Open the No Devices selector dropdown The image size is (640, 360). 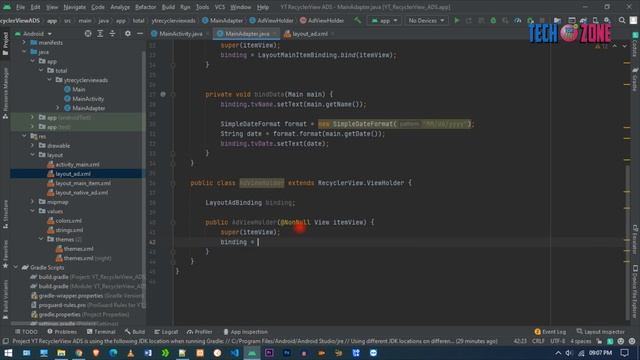point(426,20)
